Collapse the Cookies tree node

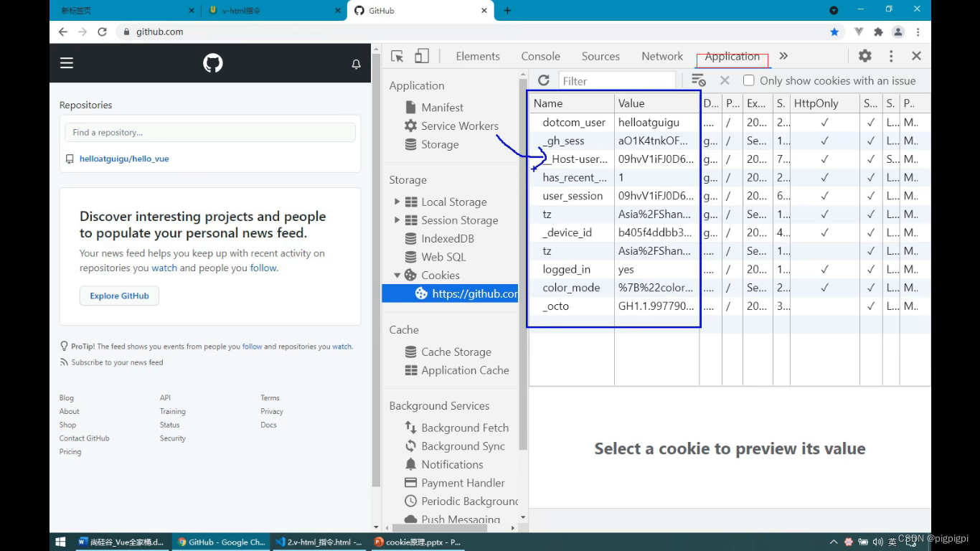397,275
